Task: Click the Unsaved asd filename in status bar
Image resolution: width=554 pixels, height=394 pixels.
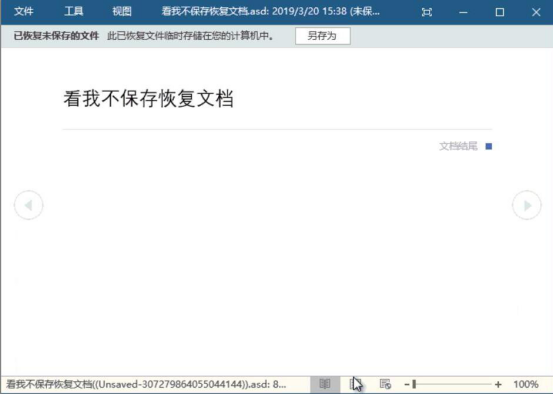Action: 146,384
